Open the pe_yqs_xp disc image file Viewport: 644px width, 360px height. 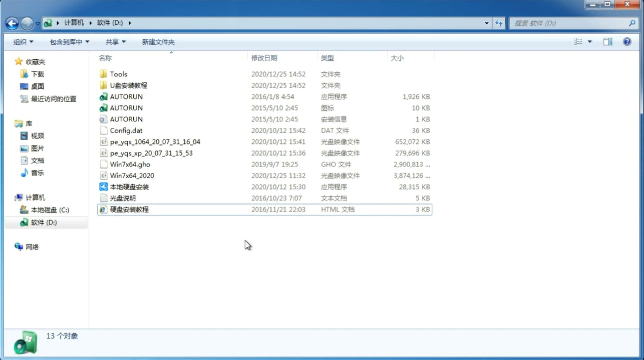[151, 153]
